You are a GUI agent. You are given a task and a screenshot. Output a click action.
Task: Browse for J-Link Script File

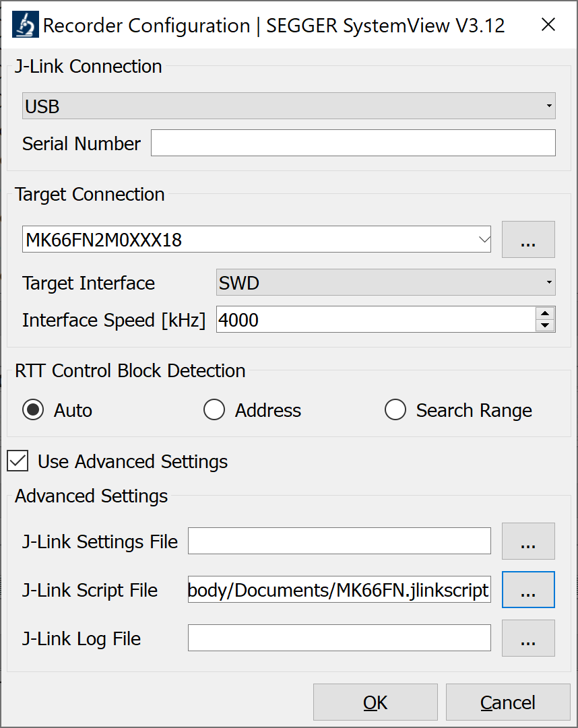(528, 590)
